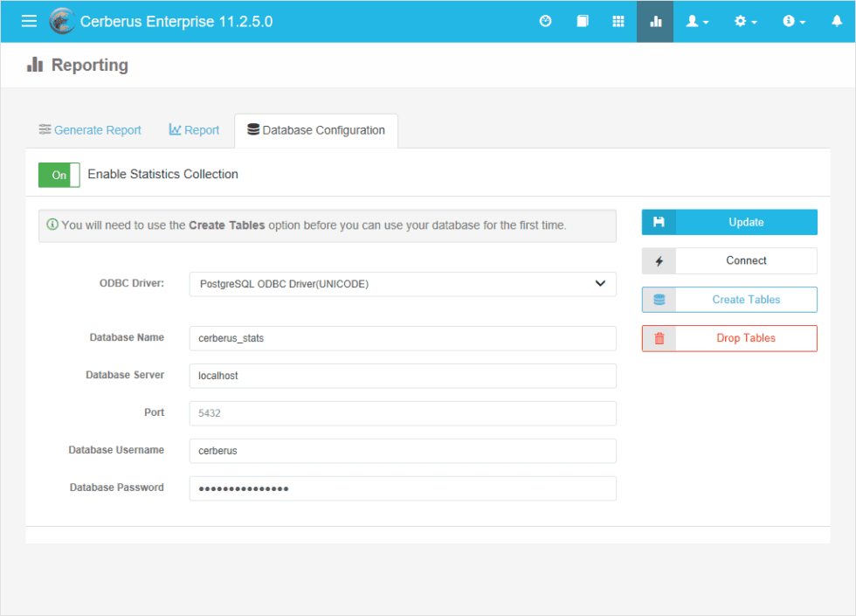Select the bar chart Reporting icon
Screen dimensions: 856x616
point(655,21)
